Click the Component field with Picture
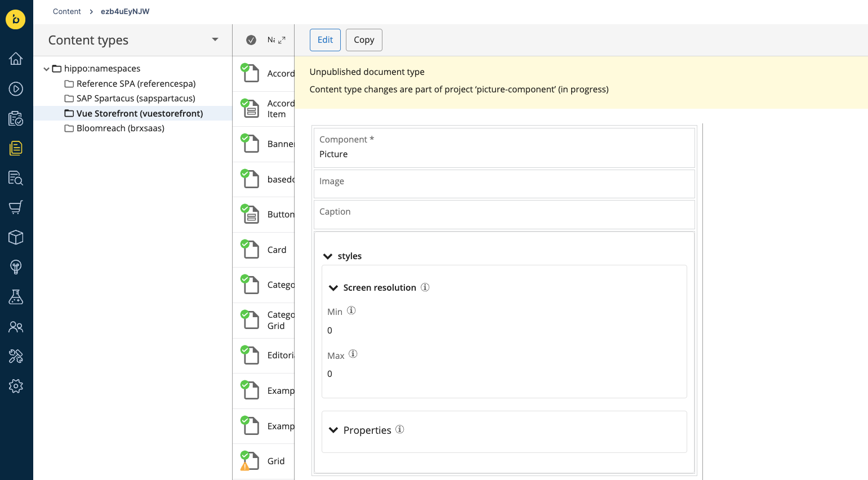 [x=504, y=148]
